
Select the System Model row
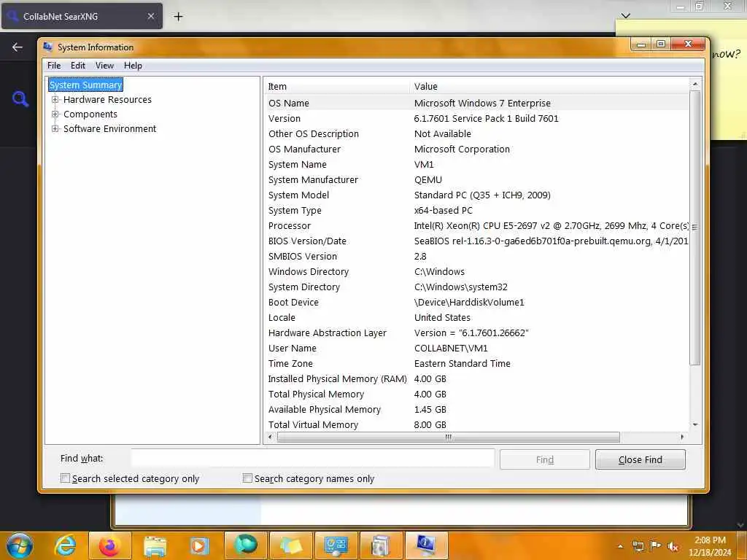coord(476,195)
